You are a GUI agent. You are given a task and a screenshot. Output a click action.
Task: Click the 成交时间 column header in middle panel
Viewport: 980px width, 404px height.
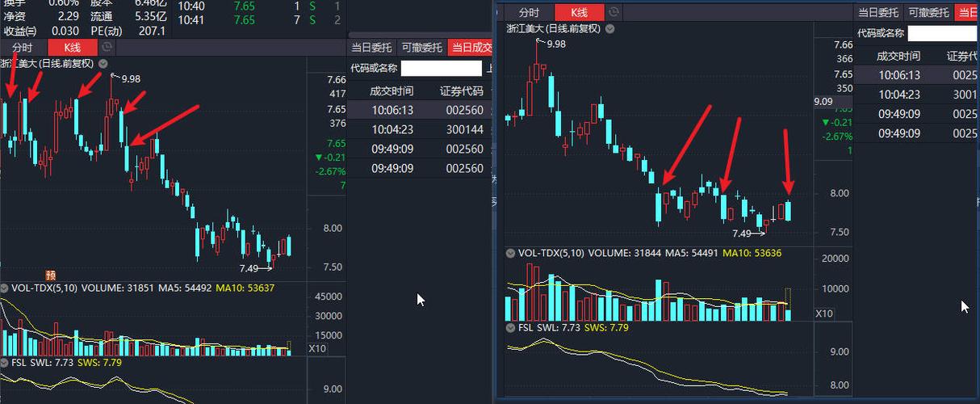(392, 90)
